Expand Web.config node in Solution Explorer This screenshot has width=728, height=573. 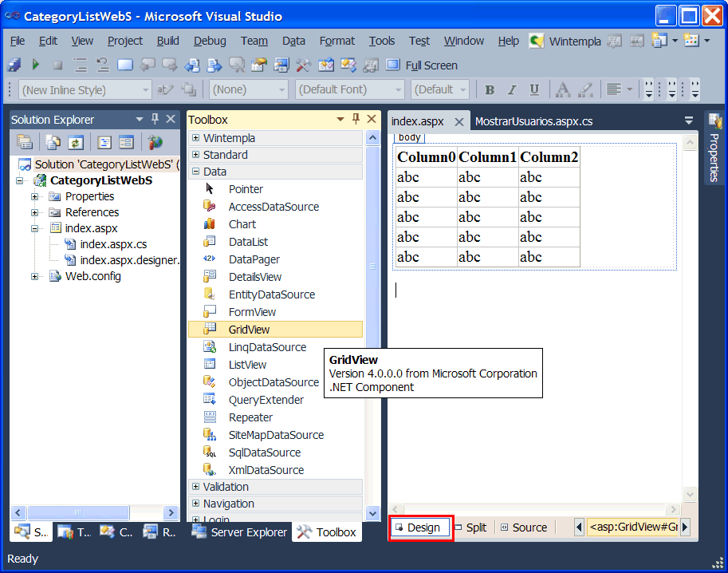pos(35,276)
